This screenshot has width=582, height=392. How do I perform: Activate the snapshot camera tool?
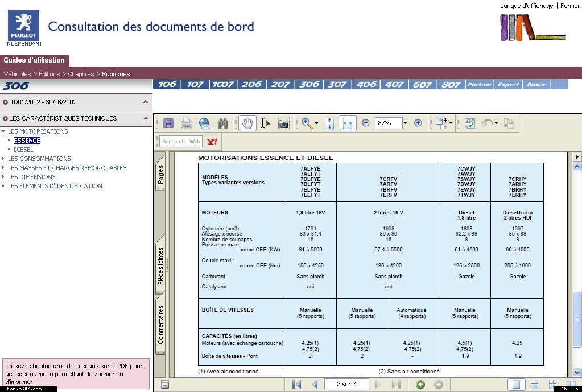click(x=283, y=123)
